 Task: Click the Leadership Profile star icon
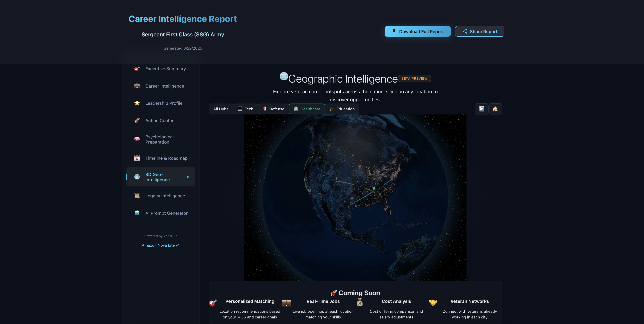137,103
